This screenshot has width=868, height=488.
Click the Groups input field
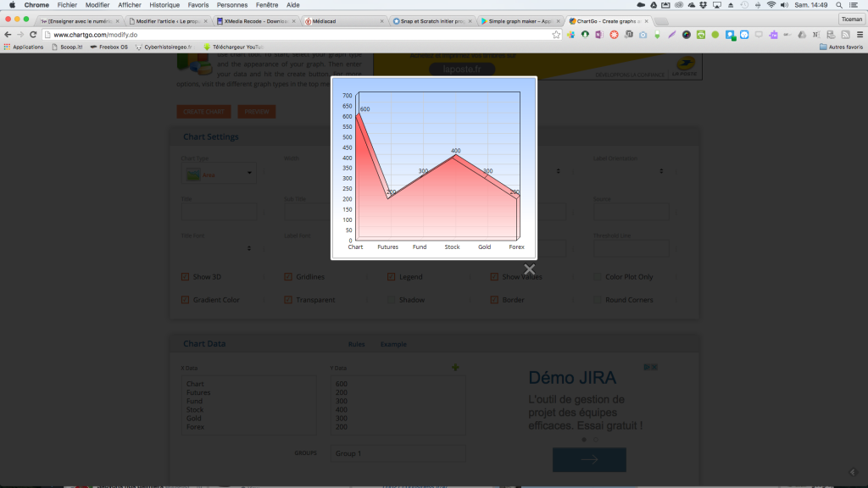(398, 453)
